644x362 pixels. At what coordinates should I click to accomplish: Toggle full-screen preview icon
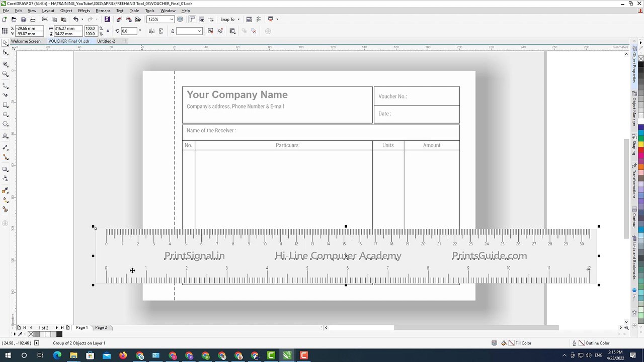tap(180, 19)
